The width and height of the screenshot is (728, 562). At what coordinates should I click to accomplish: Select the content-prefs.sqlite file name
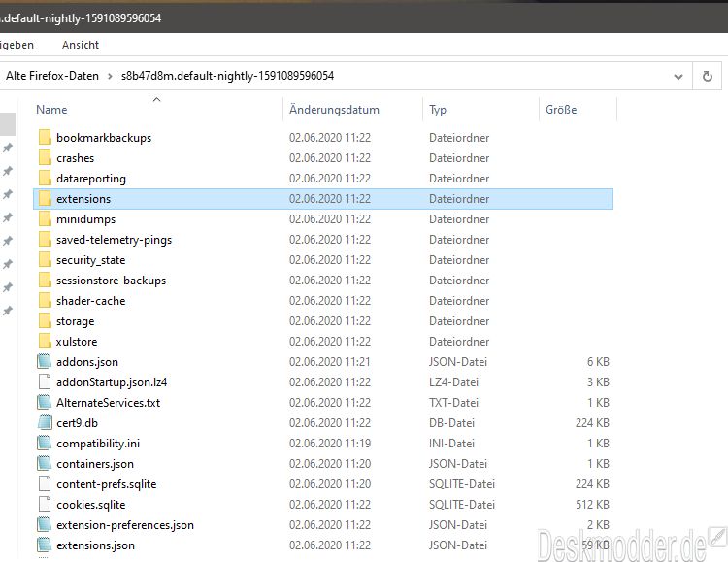click(x=107, y=484)
